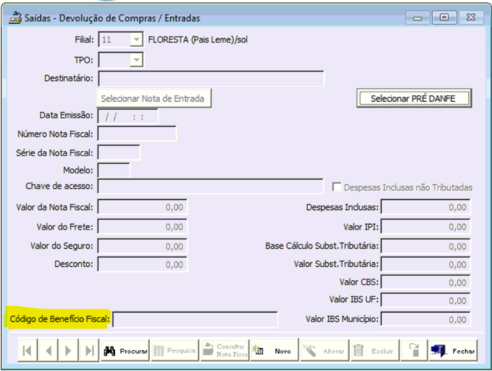Click the Chave de acesso field

(210, 186)
